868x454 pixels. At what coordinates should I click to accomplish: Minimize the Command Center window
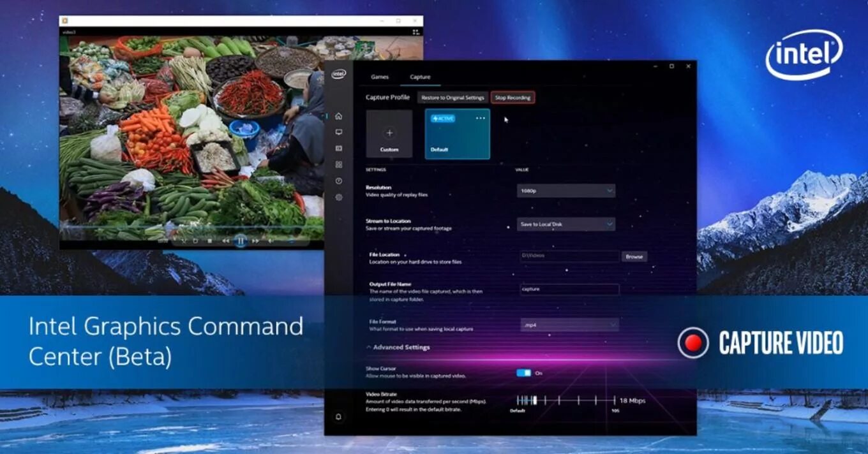(655, 66)
